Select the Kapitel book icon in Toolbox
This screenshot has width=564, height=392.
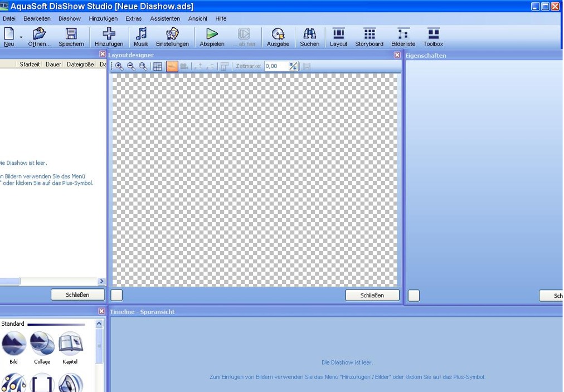[70, 344]
